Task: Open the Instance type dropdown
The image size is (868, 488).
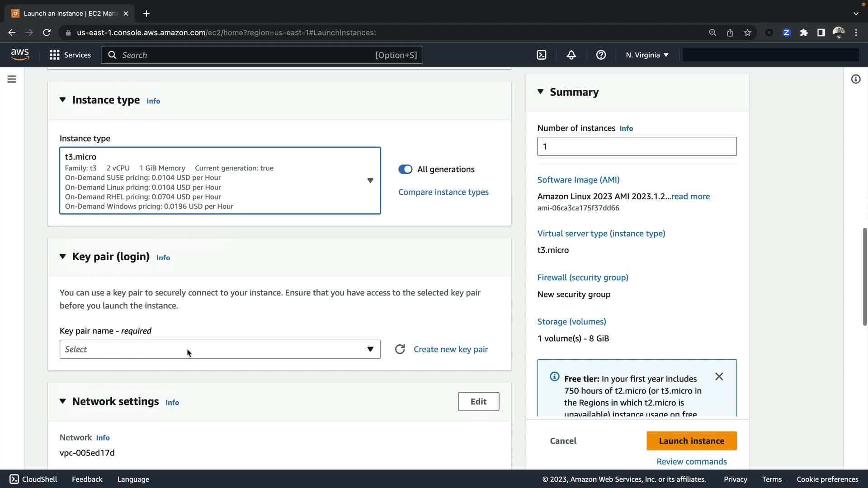Action: coord(220,180)
